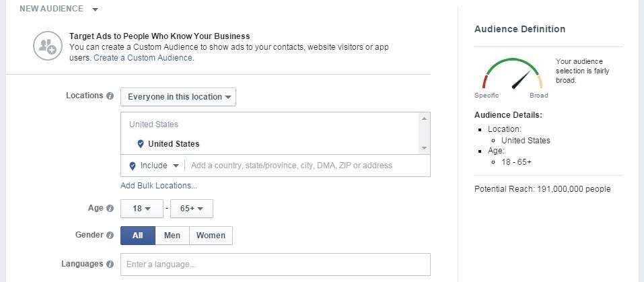Click the Gender info icon
The image size is (644, 282).
click(x=110, y=235)
